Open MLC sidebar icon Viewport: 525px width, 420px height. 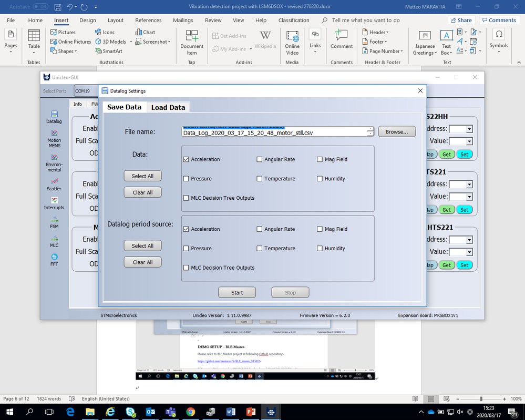tap(54, 241)
